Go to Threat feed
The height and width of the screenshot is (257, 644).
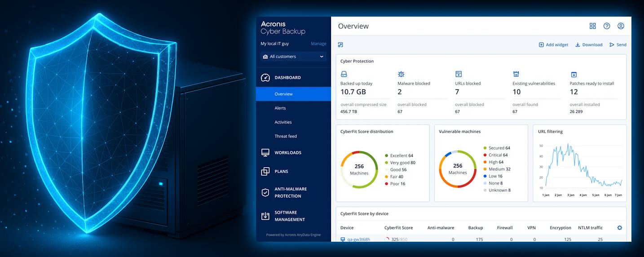coord(286,136)
